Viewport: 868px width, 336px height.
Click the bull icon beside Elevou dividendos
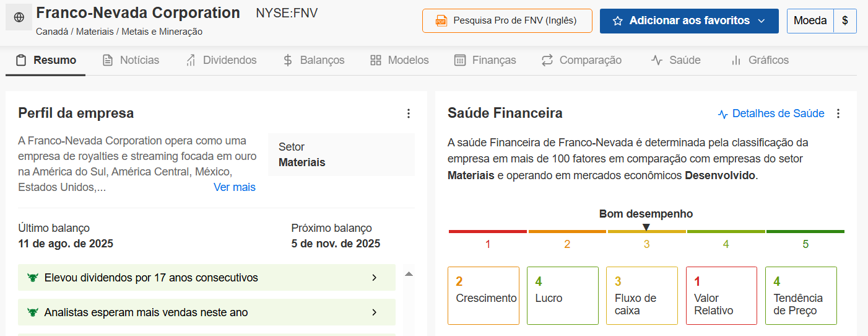tap(33, 278)
